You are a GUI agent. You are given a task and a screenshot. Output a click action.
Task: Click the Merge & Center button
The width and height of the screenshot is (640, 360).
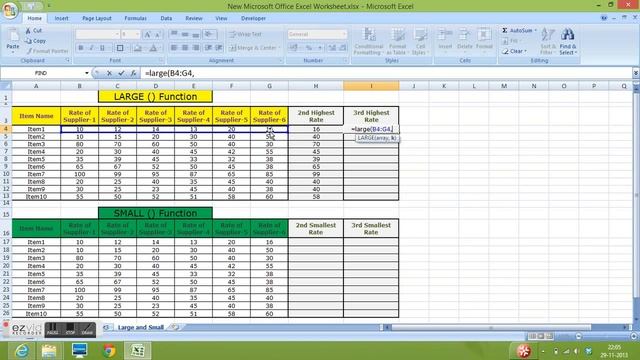coord(254,48)
